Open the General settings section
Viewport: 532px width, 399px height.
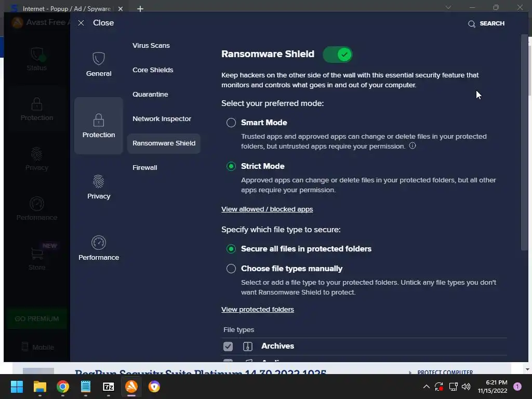99,64
